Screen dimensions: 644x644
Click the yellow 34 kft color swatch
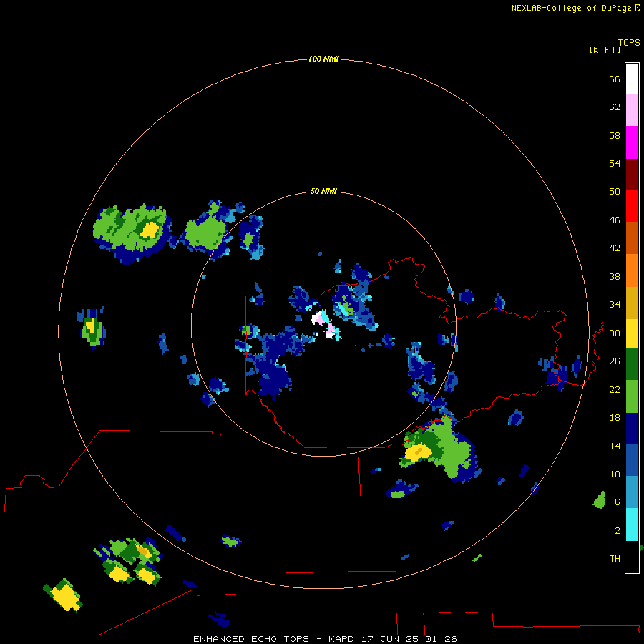point(632,333)
